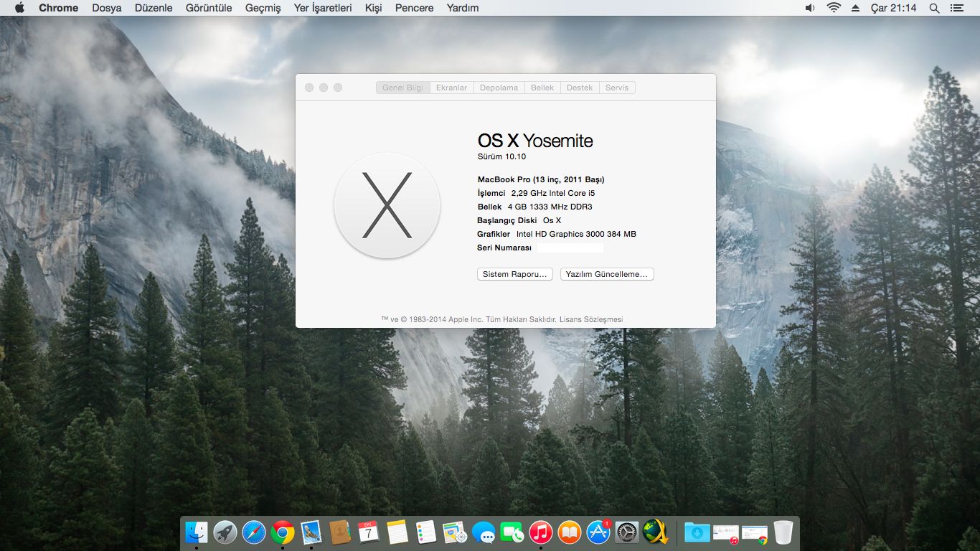This screenshot has width=980, height=551.
Task: Switch to the Ekranlar tab
Action: pyautogui.click(x=451, y=88)
